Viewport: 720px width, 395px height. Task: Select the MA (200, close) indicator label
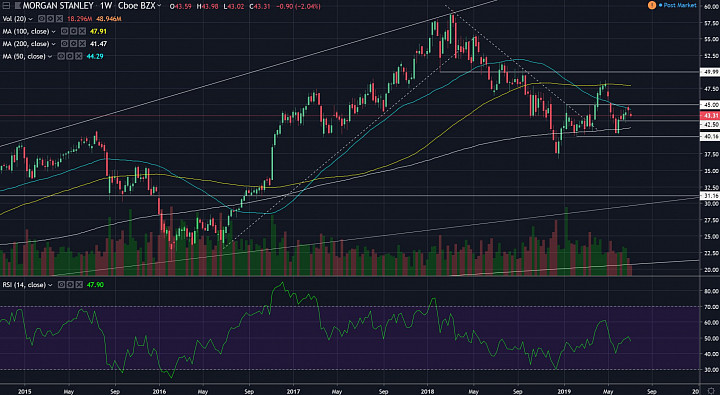[26, 44]
